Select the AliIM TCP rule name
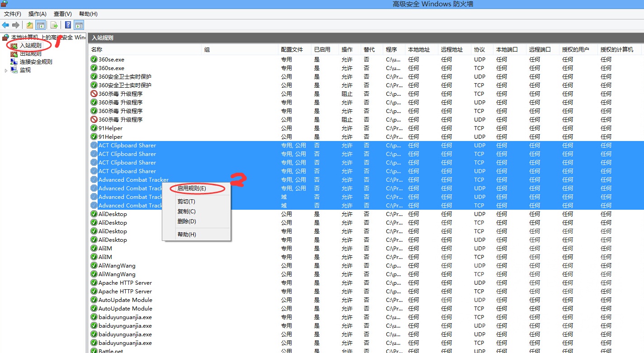The image size is (644, 353). pos(105,257)
